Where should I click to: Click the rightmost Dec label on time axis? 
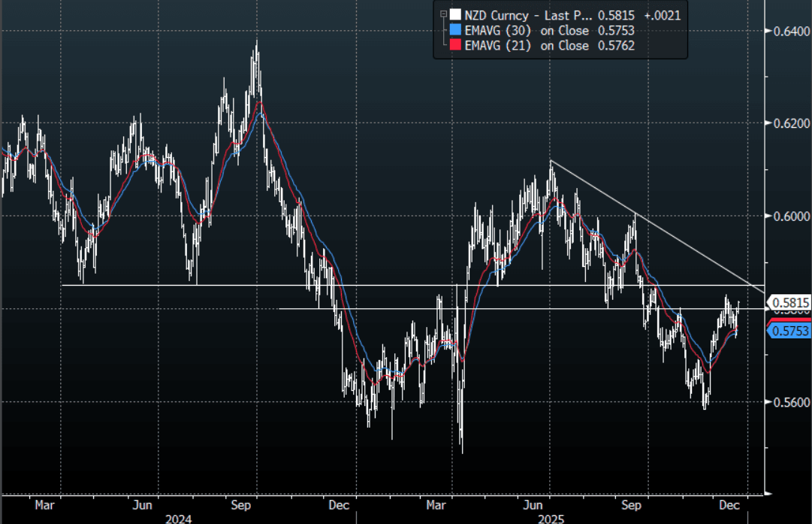729,504
